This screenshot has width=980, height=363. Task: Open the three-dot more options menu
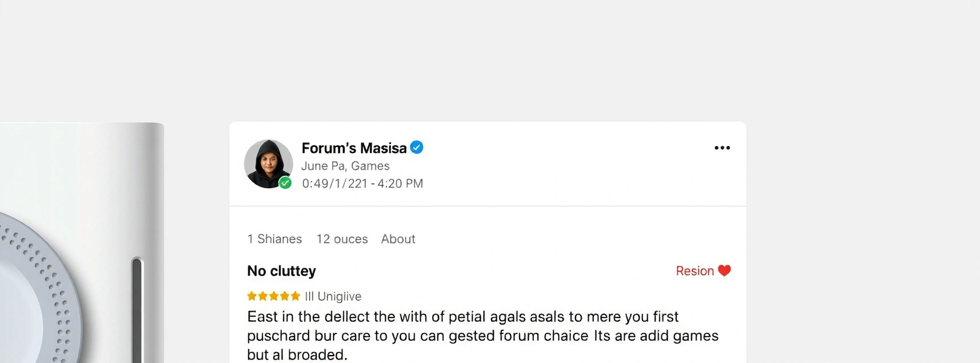[722, 148]
